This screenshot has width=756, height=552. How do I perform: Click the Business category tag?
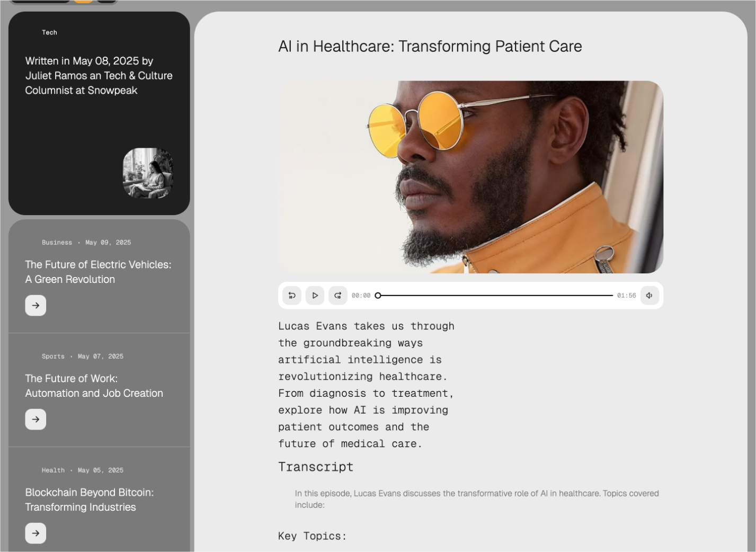(57, 243)
